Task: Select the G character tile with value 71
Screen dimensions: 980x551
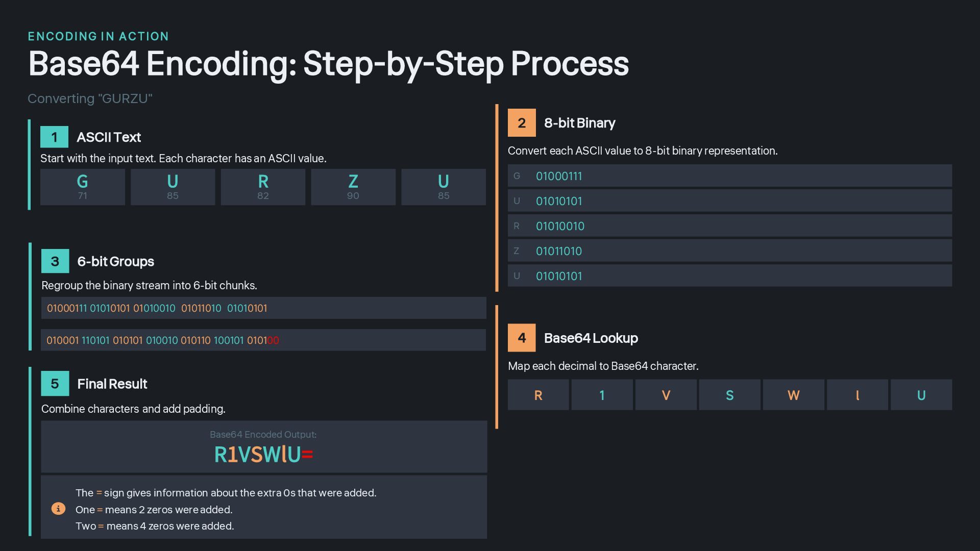Action: click(x=83, y=187)
